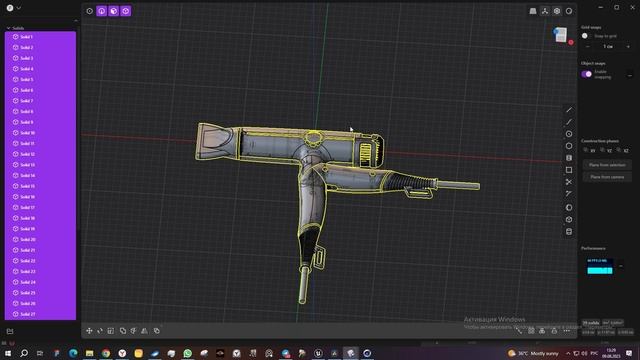
Task: Select the Curve tool below the Line tool
Action: pyautogui.click(x=569, y=122)
